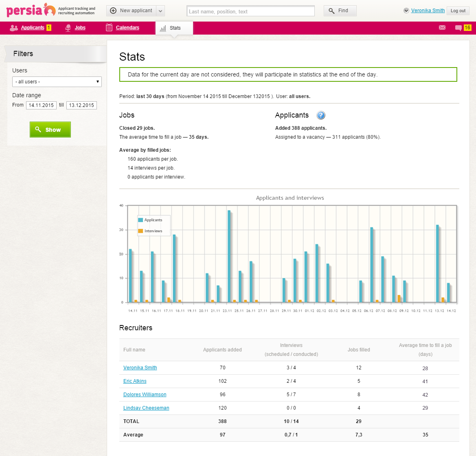Click the blue Applicants legend swatch

tap(140, 220)
